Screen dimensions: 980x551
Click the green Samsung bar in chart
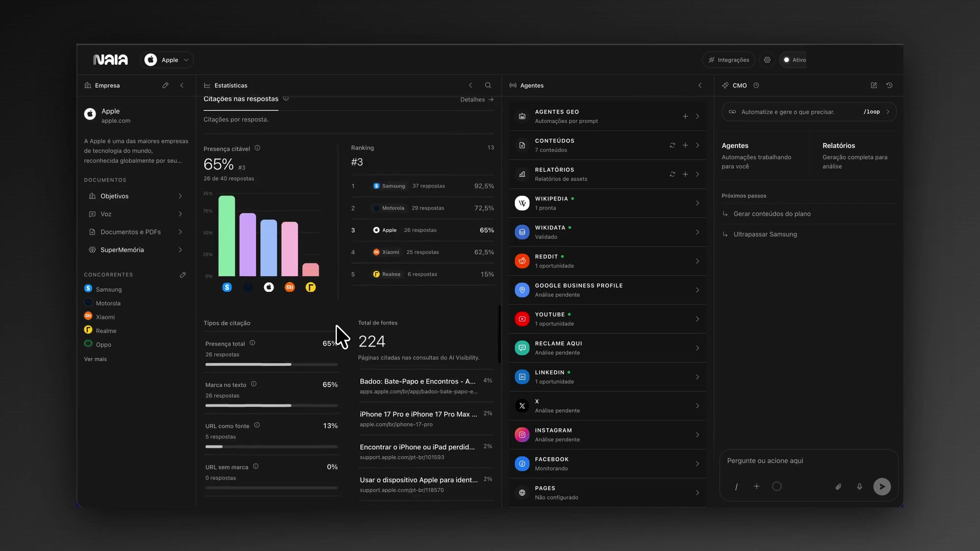[x=227, y=236]
